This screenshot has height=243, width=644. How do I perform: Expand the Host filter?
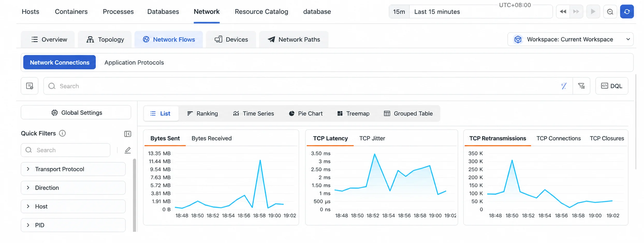73,206
